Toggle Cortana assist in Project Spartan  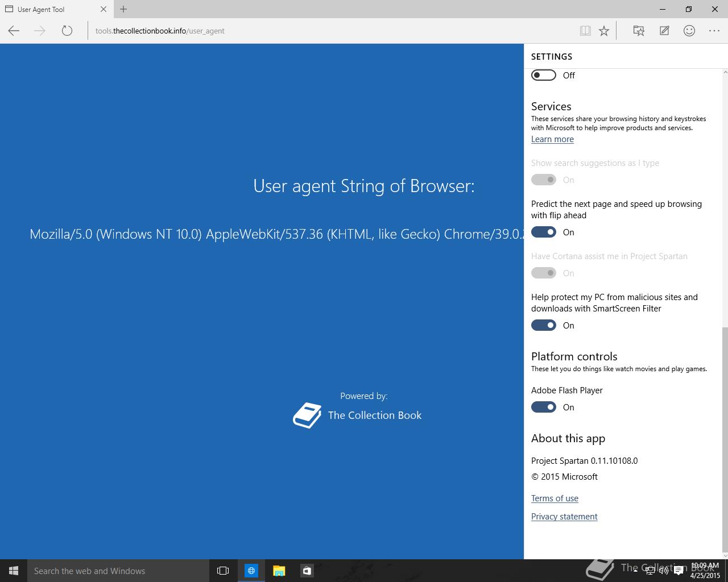point(544,273)
